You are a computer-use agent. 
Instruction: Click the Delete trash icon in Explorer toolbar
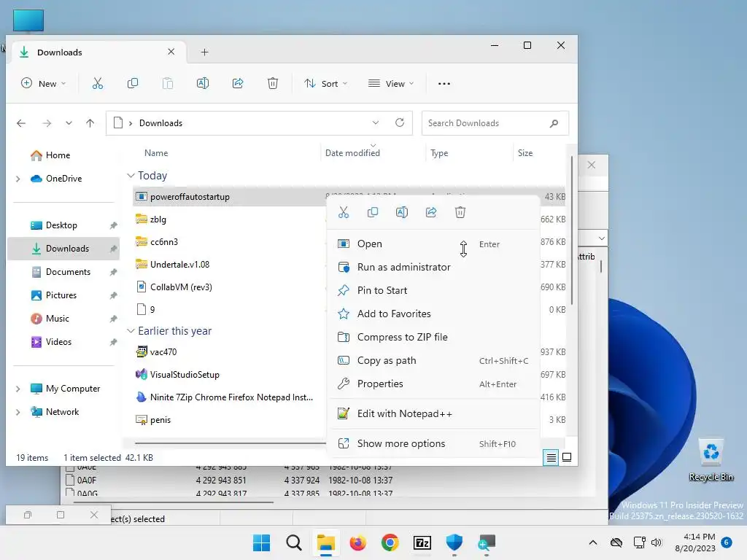click(x=273, y=84)
